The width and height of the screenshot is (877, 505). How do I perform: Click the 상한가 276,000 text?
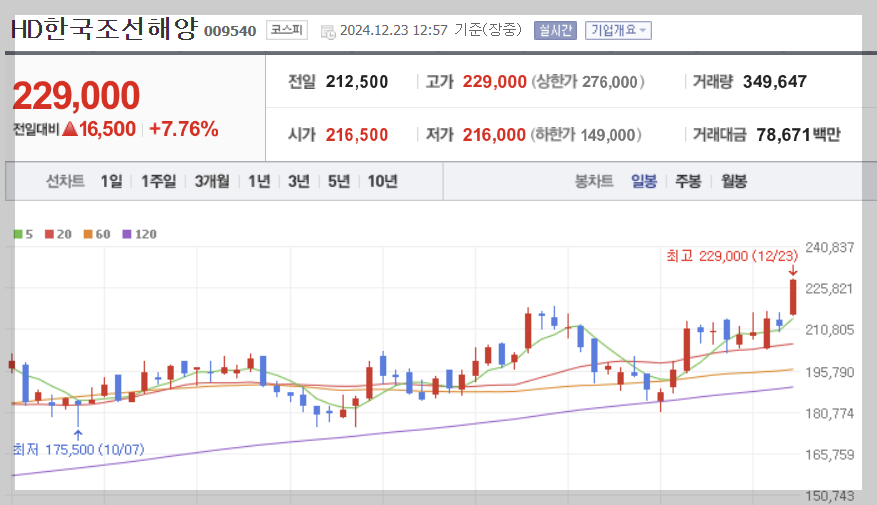(x=588, y=82)
